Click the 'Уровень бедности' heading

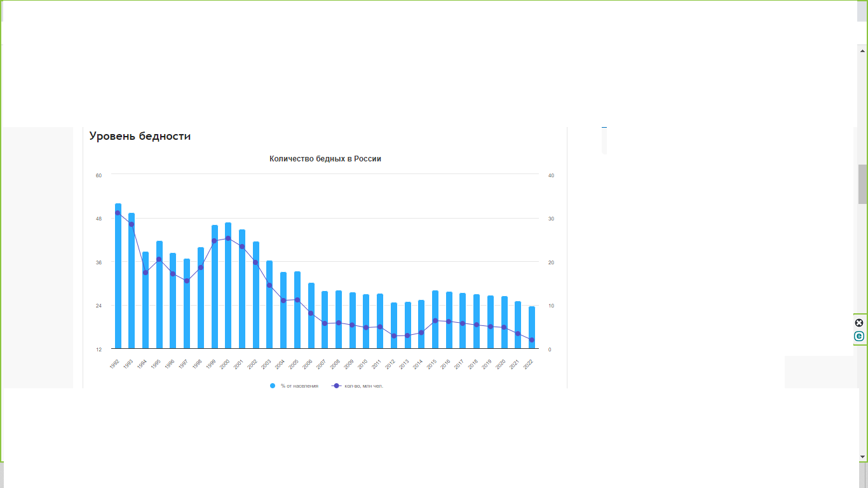tap(140, 136)
